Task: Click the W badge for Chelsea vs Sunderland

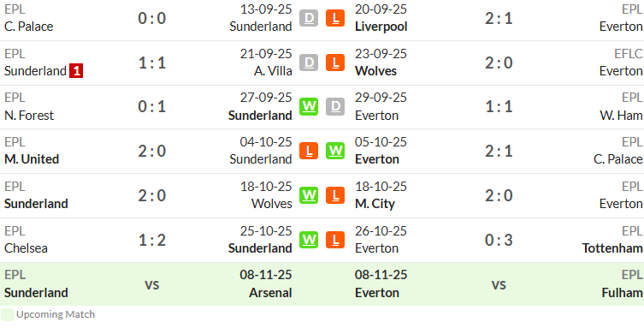Action: 309,240
